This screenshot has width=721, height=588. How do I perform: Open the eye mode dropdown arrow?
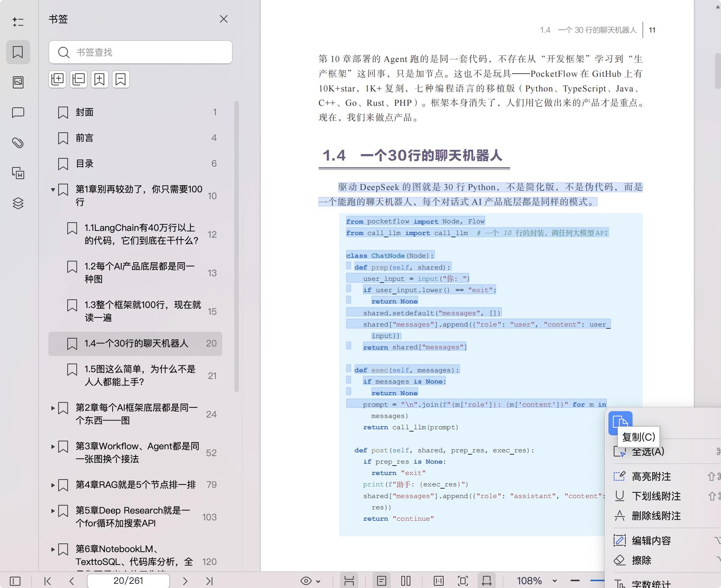(318, 581)
